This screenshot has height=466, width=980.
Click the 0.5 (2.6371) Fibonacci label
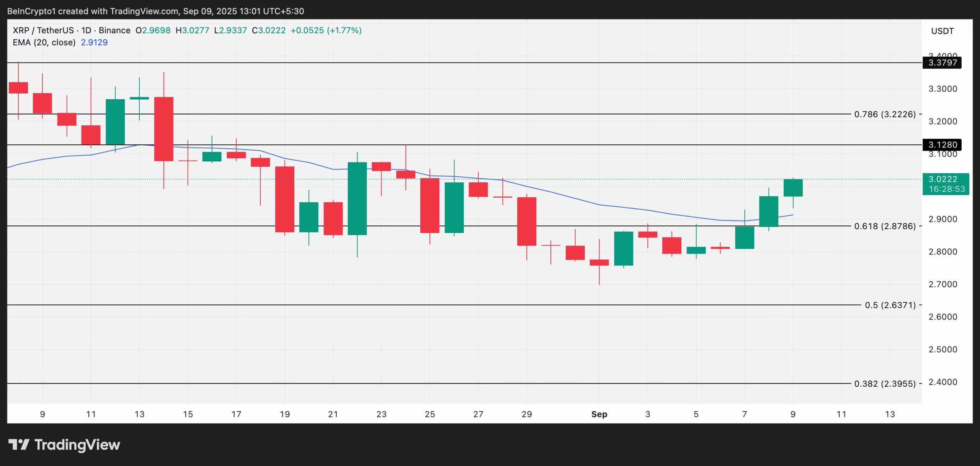click(890, 305)
